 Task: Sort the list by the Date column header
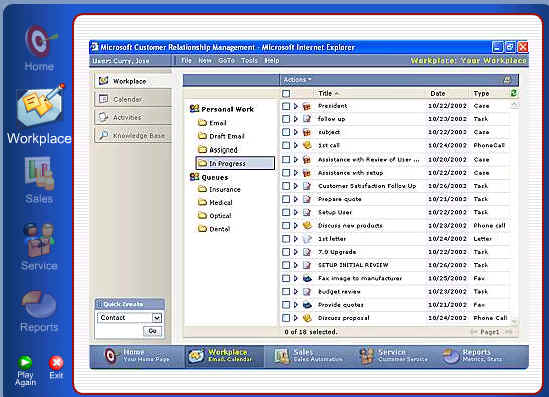(438, 93)
